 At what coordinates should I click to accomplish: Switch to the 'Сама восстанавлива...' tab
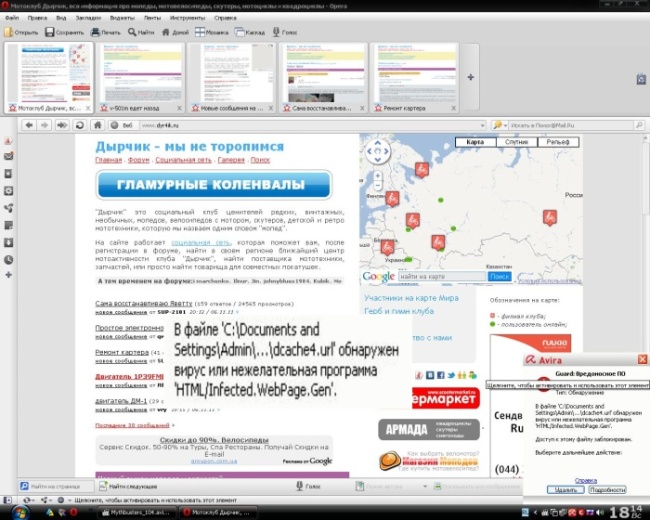323,78
